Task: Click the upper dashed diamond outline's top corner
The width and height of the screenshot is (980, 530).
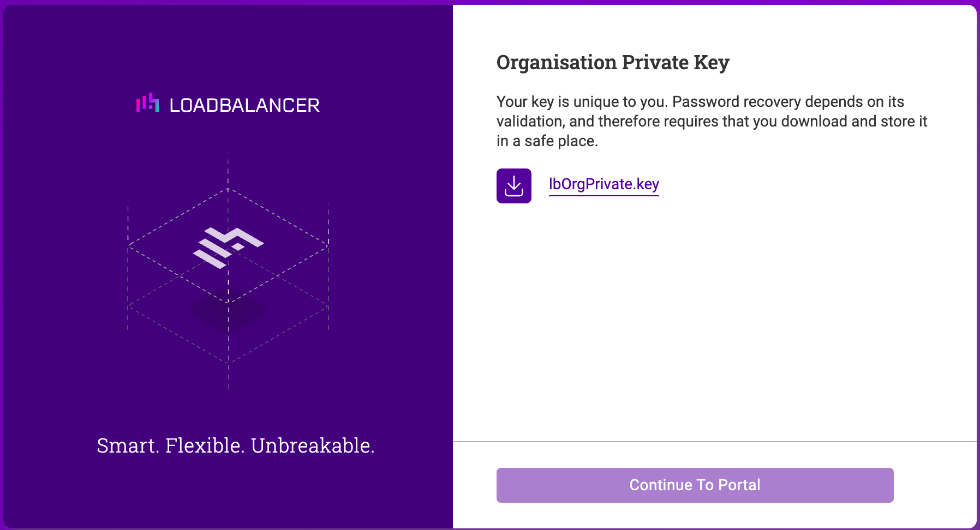Action: click(228, 189)
